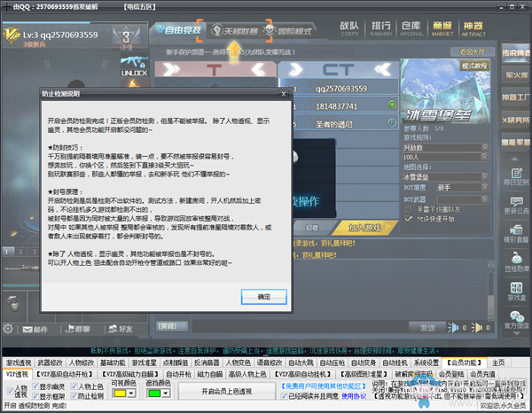Screen dimensions: 532x413
Task: Open the [房间] chat channel selector
Action: point(172,326)
